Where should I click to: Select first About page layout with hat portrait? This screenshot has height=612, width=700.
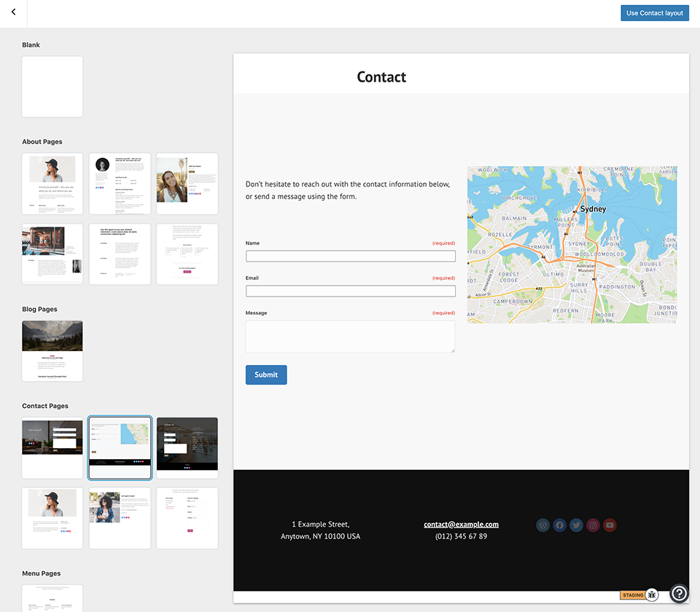click(52, 184)
